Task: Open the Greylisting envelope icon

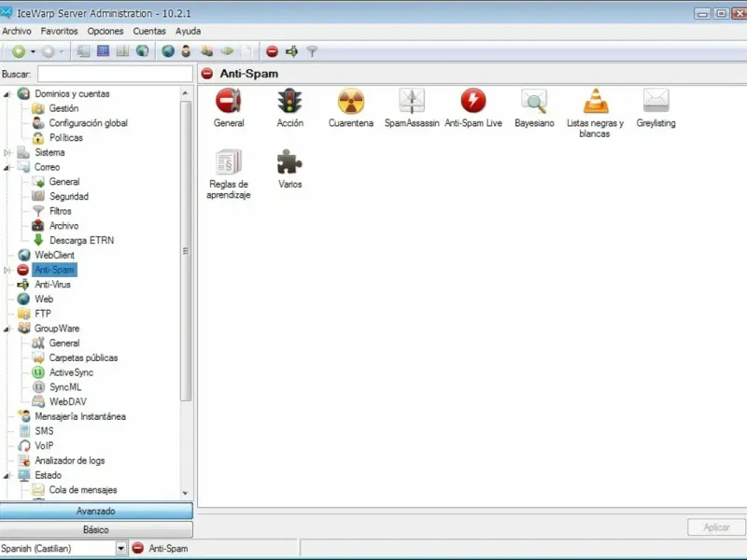Action: [x=656, y=108]
